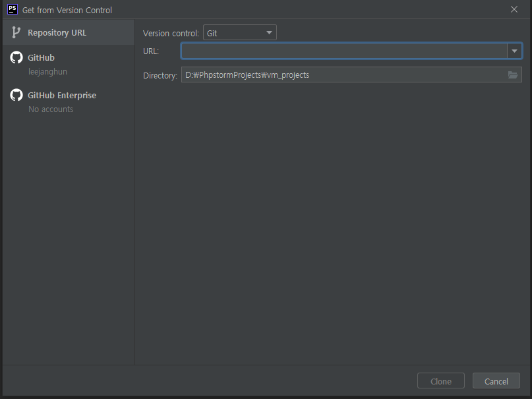This screenshot has width=532, height=399.
Task: Click the branch icon beside Repository URL
Action: pos(16,32)
